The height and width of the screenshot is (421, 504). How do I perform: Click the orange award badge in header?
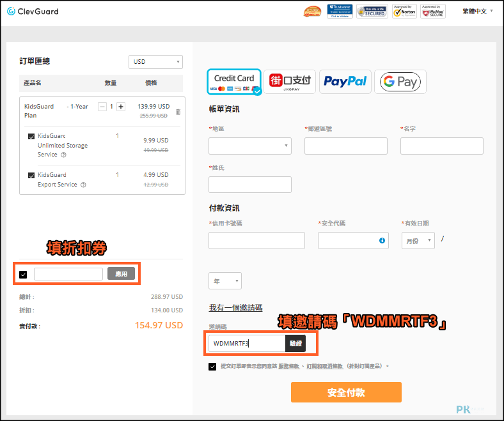click(312, 11)
